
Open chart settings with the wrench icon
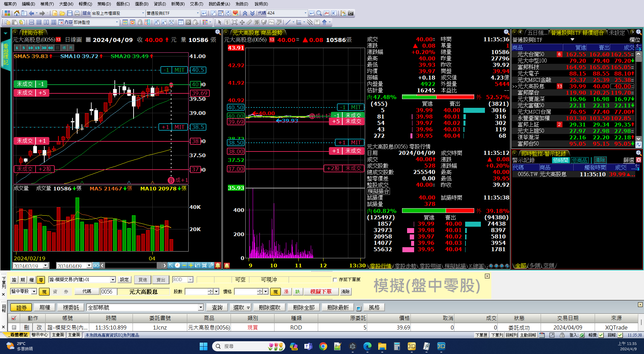tap(211, 265)
